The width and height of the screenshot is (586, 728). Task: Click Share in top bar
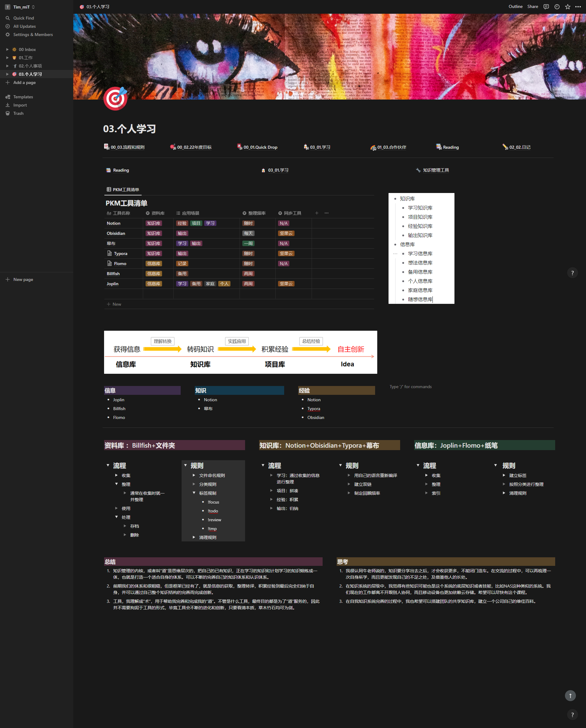pyautogui.click(x=533, y=7)
